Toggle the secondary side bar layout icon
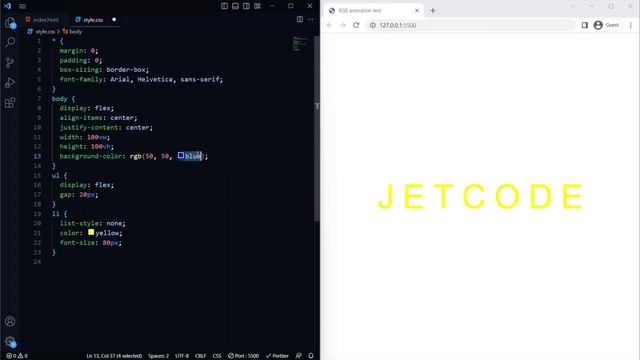This screenshot has width=640, height=360. [246, 6]
